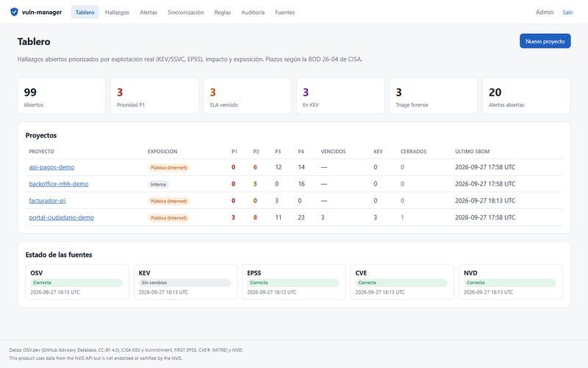Click the P4 count 16 for backoffice-rrhh-demo
Viewport: 588px width, 368px height.
(301, 184)
